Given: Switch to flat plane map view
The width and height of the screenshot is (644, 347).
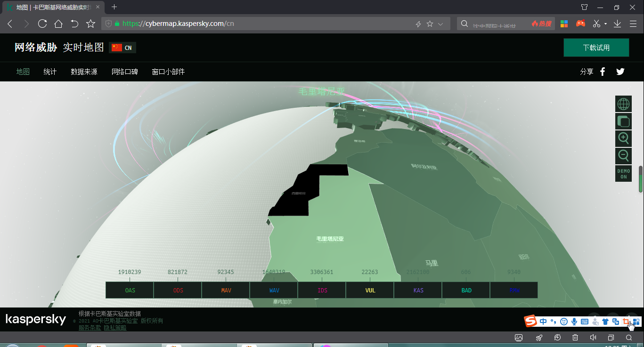Looking at the screenshot, I should tap(623, 121).
